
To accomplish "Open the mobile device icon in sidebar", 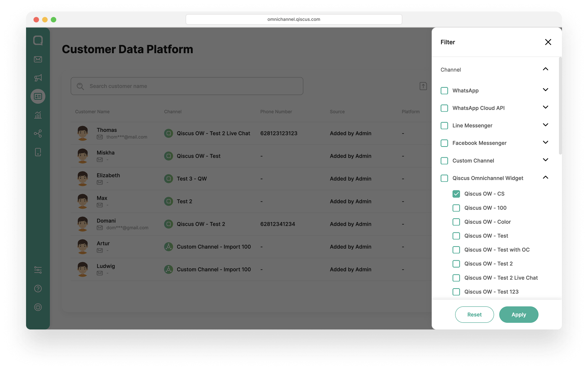I will (x=38, y=152).
